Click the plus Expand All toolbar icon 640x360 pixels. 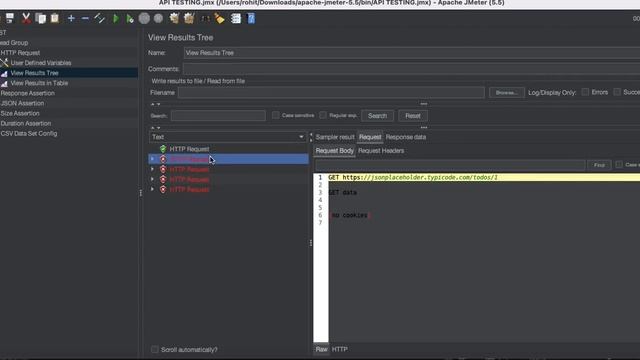pyautogui.click(x=71, y=18)
